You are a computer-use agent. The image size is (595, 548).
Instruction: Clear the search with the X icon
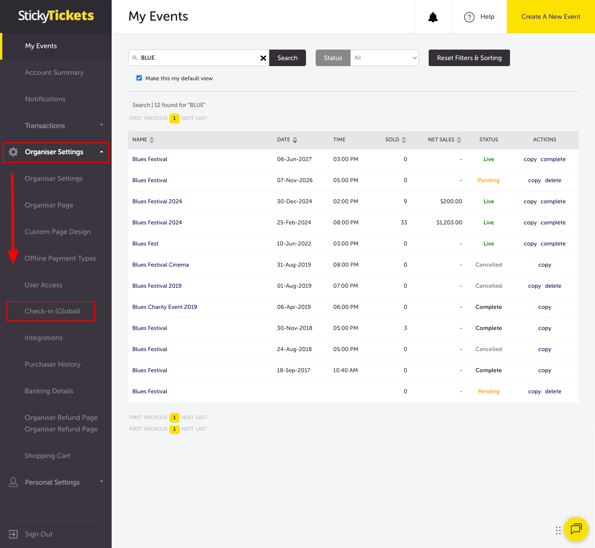pyautogui.click(x=263, y=58)
